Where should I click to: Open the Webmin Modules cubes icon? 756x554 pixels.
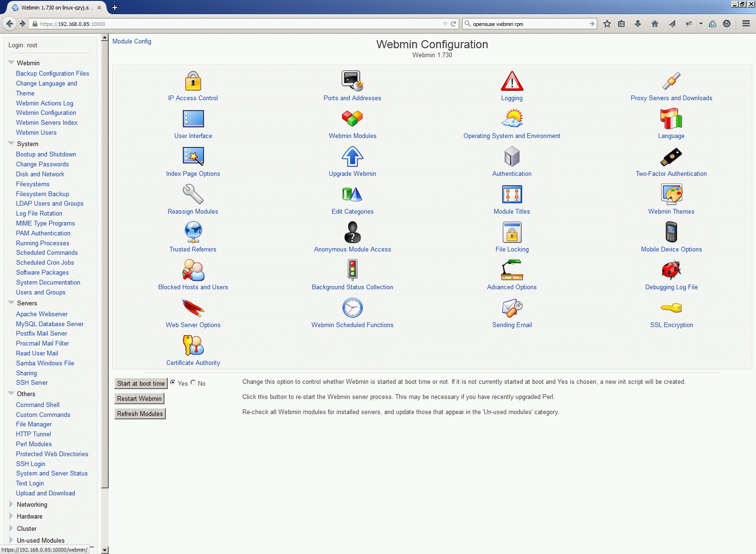click(352, 119)
